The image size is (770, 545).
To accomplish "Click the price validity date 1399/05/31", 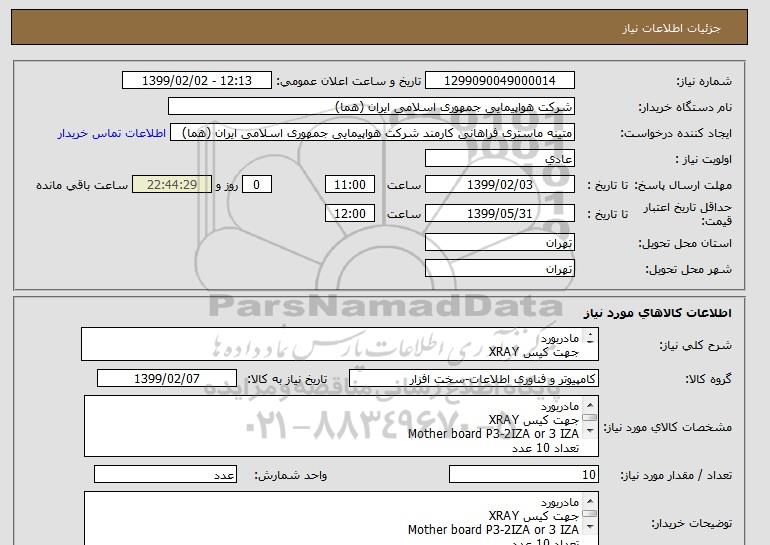I will coord(499,214).
